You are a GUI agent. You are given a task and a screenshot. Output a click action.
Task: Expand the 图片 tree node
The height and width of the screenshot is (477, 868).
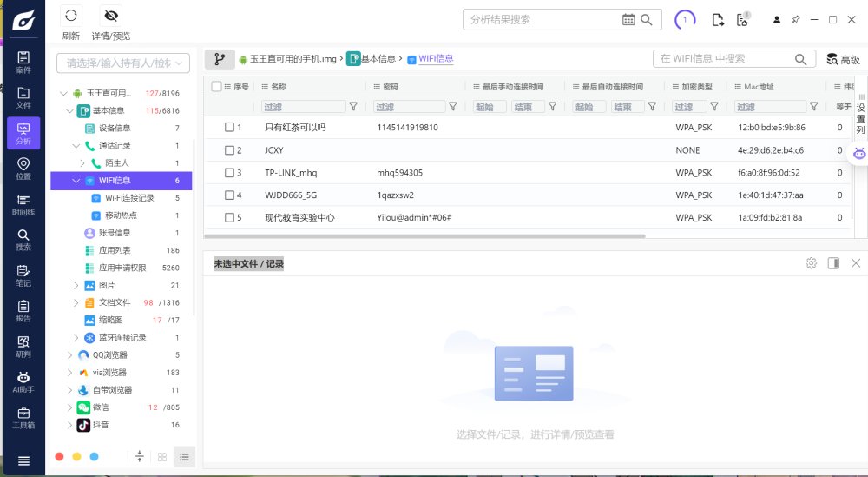[x=76, y=285]
